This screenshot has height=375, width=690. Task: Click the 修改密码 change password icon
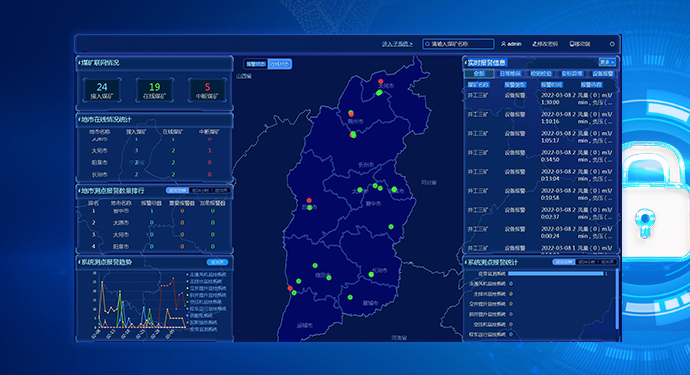(x=535, y=44)
